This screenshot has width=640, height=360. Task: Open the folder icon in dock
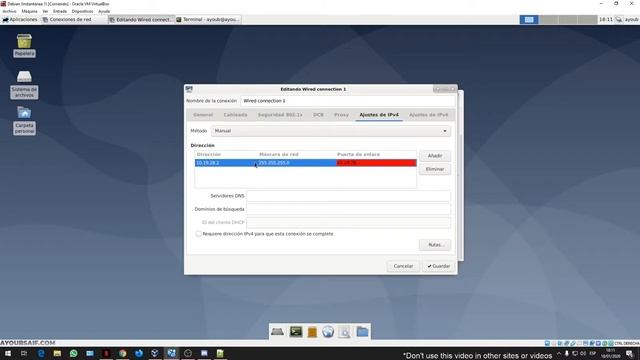362,332
